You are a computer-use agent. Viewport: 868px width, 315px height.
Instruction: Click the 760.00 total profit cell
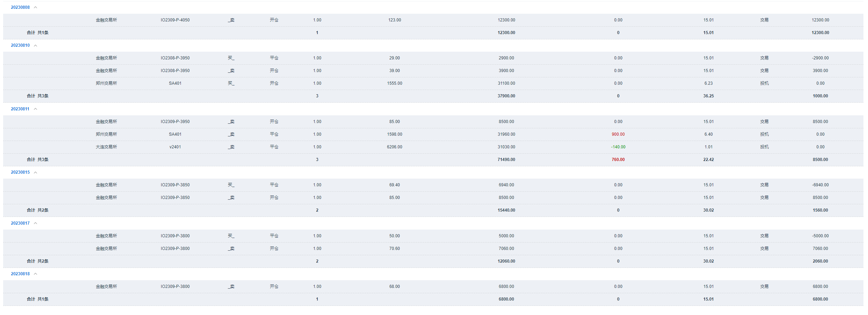tap(618, 160)
